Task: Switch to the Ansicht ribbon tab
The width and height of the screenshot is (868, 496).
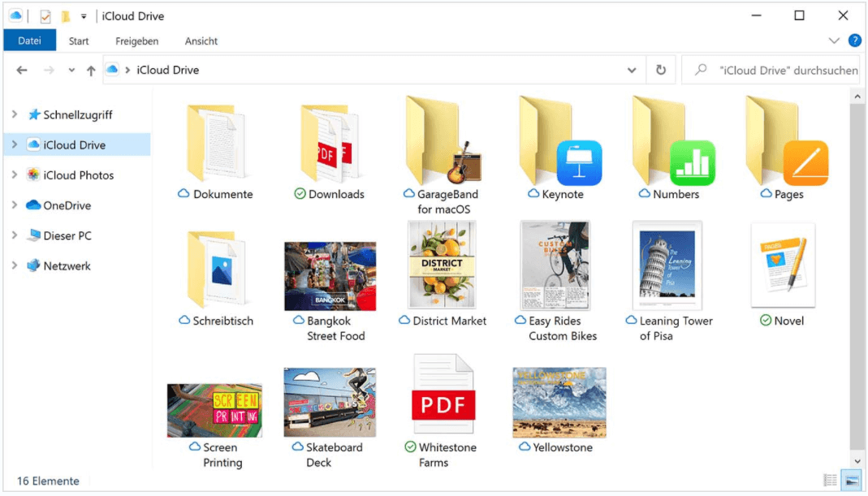Action: click(201, 41)
